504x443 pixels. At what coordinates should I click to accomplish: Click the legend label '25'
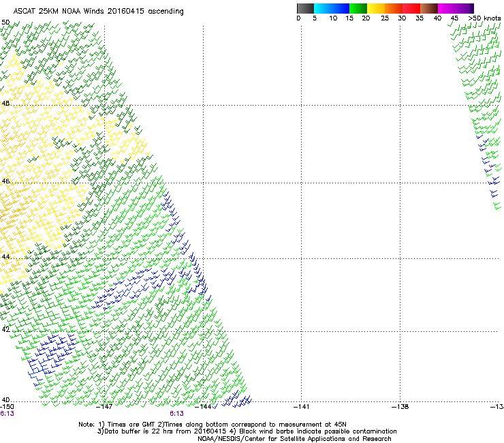(x=385, y=18)
